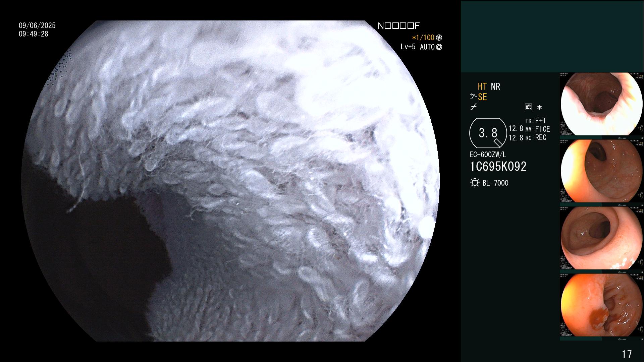
Task: Open the second thumbnail with orange colon lumen
Action: [x=601, y=171]
